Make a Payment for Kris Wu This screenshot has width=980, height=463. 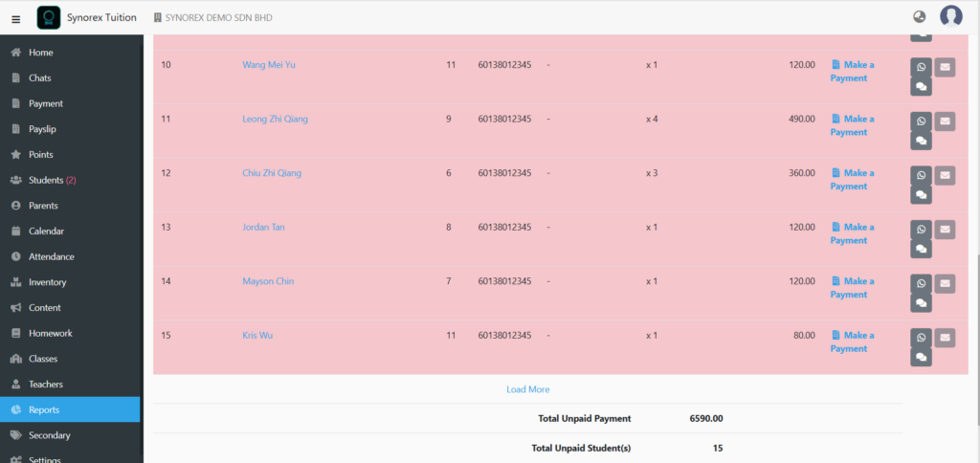pos(853,342)
